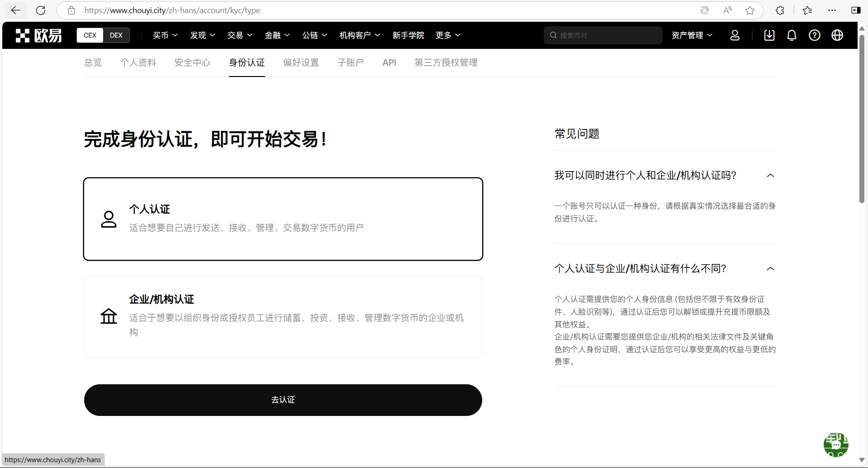
Task: Open the language globe icon
Action: (x=837, y=35)
